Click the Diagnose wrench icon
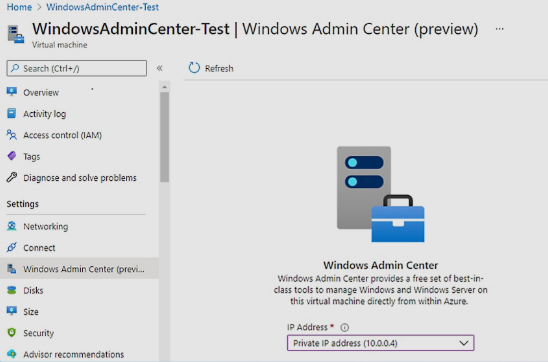 (x=12, y=178)
